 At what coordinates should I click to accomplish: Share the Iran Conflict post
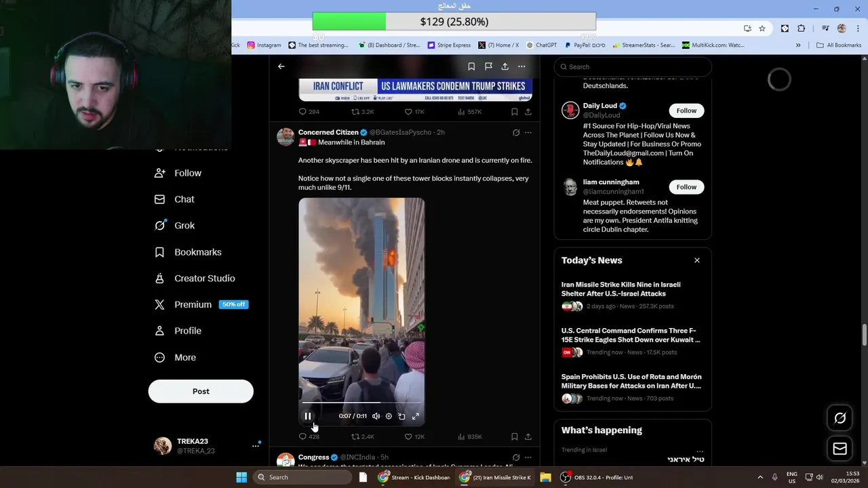coord(528,112)
